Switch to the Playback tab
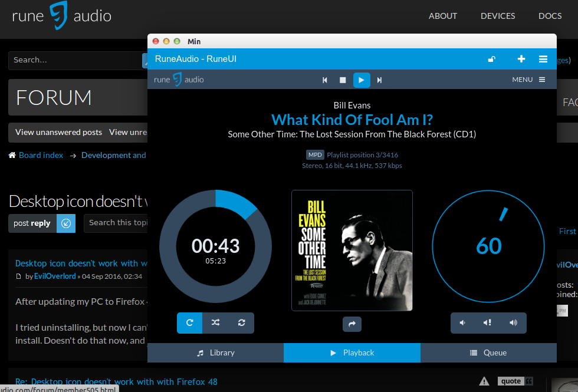This screenshot has width=578, height=392. (352, 353)
